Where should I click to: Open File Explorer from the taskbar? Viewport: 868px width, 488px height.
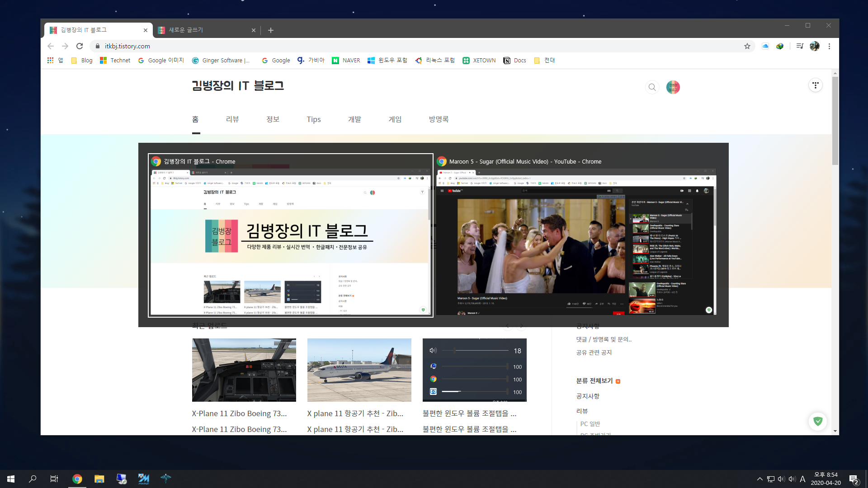[99, 479]
